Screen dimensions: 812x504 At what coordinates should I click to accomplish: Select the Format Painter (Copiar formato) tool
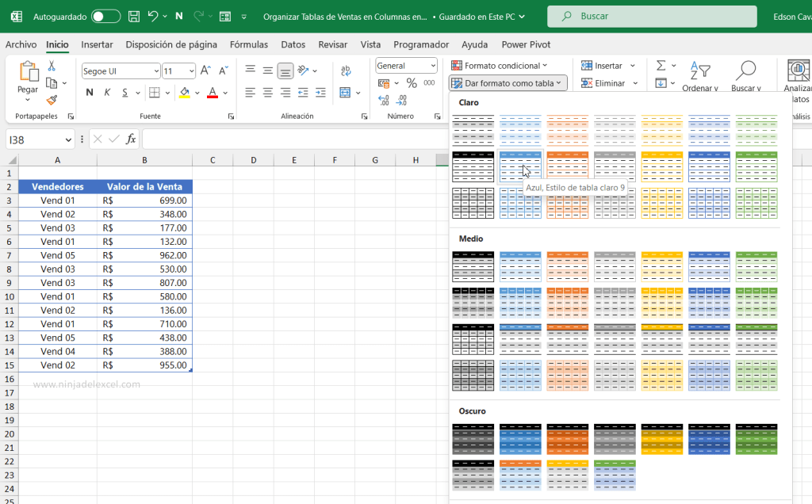click(x=52, y=100)
